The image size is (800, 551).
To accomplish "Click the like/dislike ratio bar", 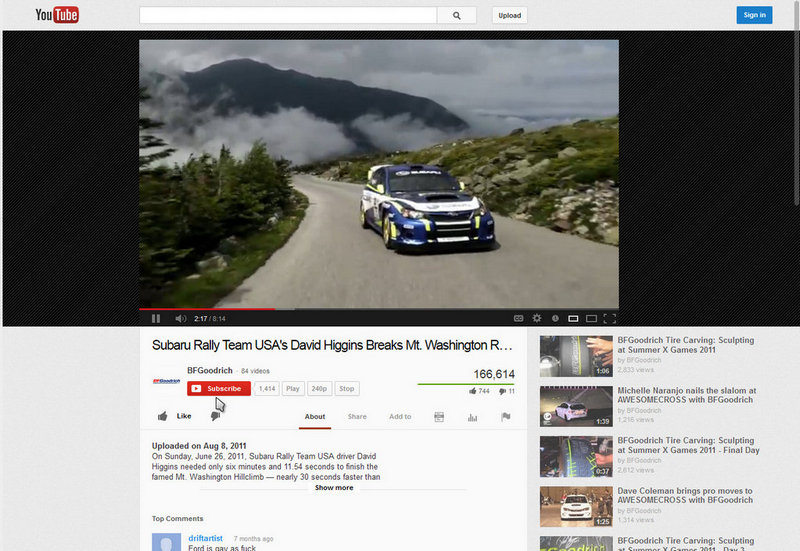I will (x=466, y=384).
